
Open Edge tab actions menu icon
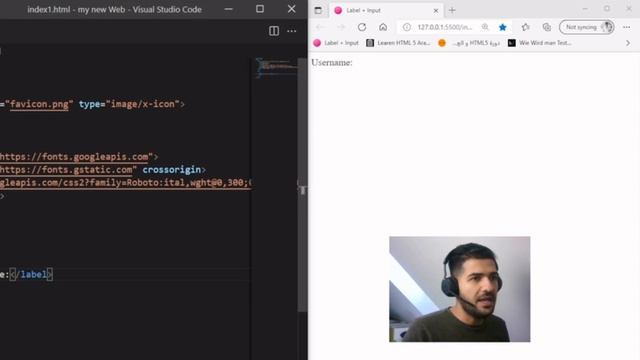pyautogui.click(x=318, y=10)
